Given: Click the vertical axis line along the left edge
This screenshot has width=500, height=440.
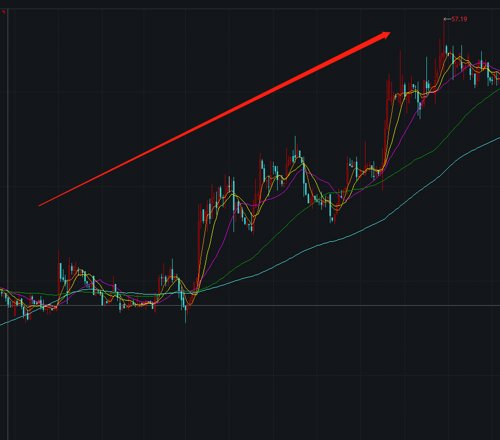Looking at the screenshot, I should click(x=8, y=223).
